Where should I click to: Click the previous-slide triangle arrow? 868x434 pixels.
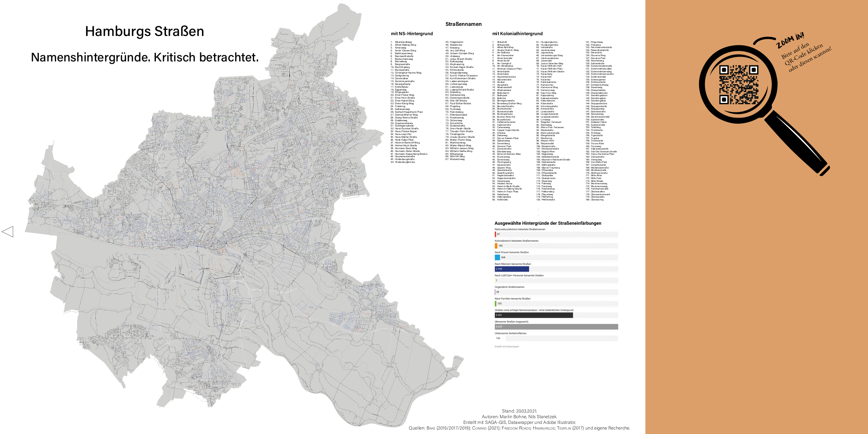point(8,232)
